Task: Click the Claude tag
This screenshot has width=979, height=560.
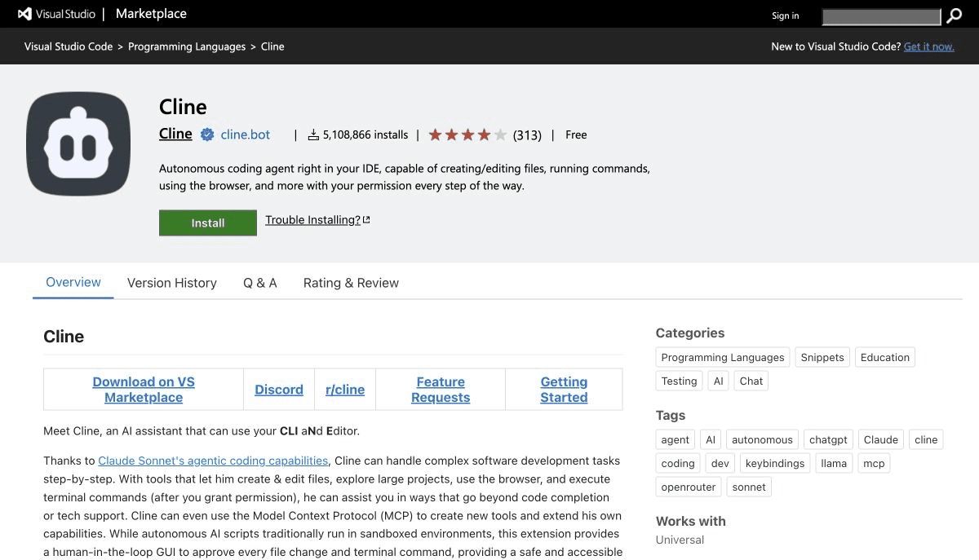Action: tap(881, 439)
